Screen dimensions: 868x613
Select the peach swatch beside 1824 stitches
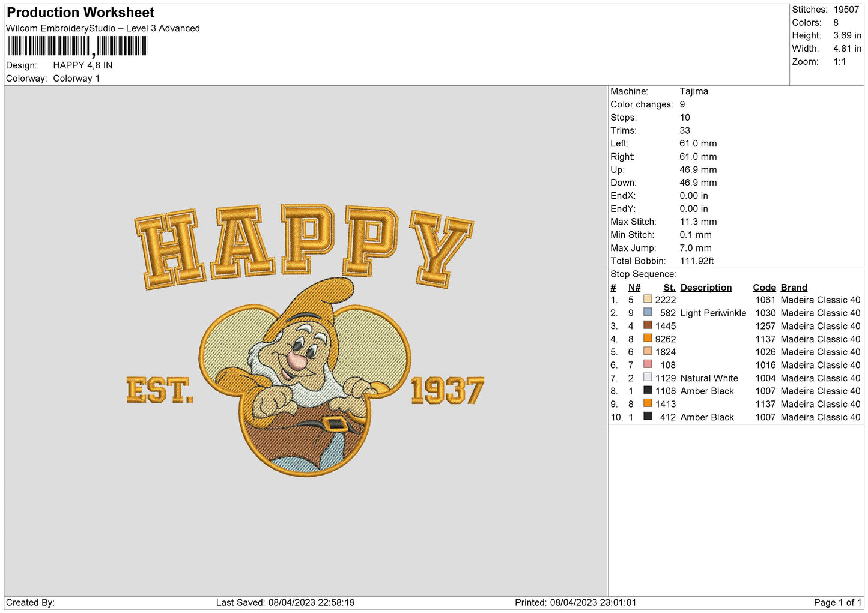pyautogui.click(x=647, y=351)
